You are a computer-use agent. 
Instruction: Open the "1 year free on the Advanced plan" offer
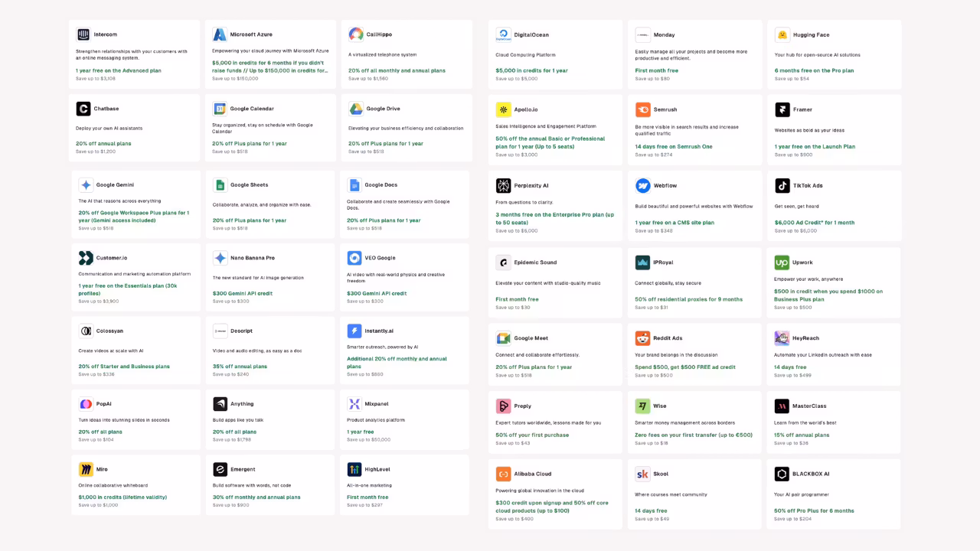pyautogui.click(x=118, y=70)
